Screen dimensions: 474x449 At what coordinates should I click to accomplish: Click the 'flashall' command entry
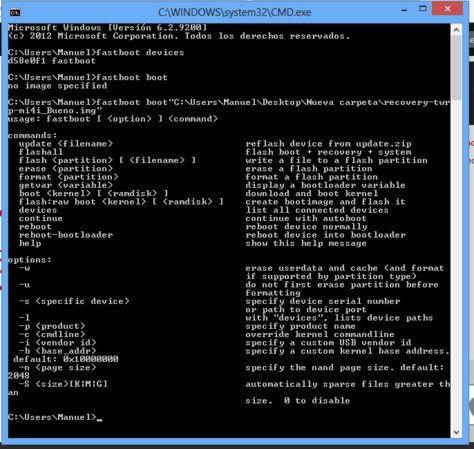(x=41, y=152)
